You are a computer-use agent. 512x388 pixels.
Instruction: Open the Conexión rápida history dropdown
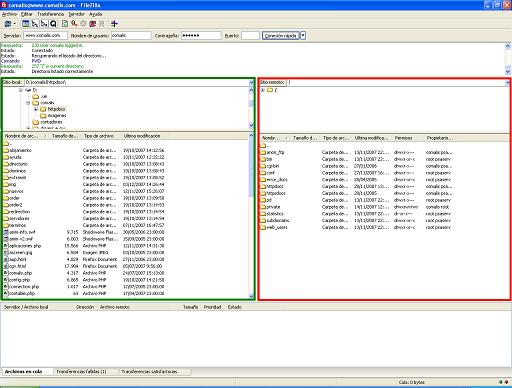tap(303, 36)
